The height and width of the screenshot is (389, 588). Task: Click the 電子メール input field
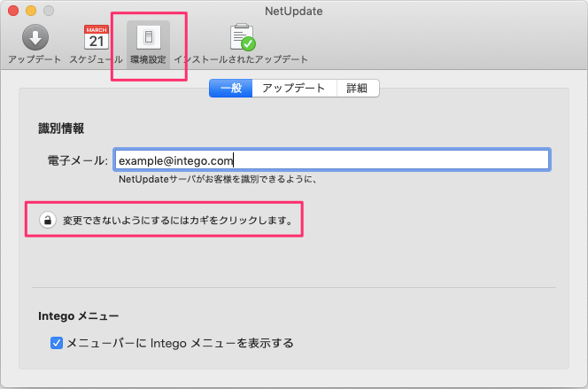pos(332,160)
